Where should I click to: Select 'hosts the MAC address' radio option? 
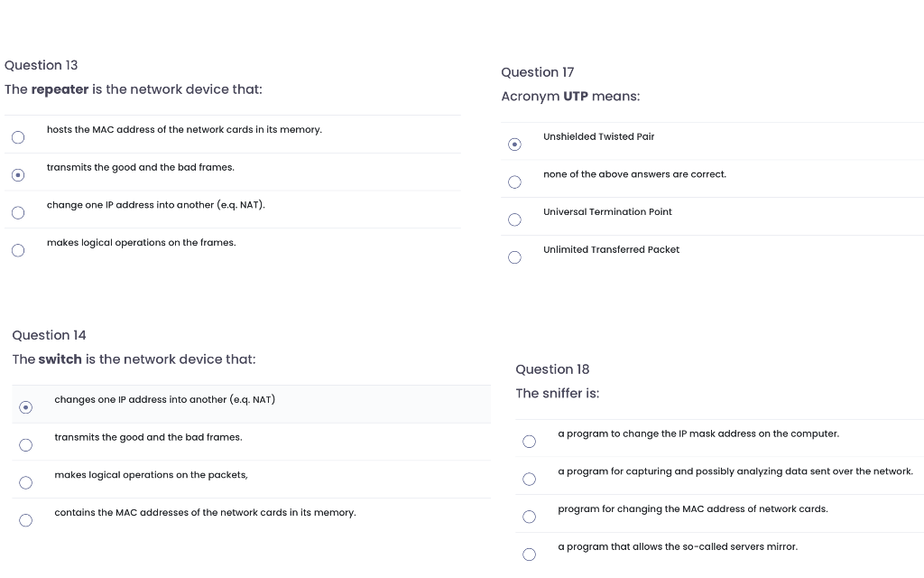coord(17,137)
